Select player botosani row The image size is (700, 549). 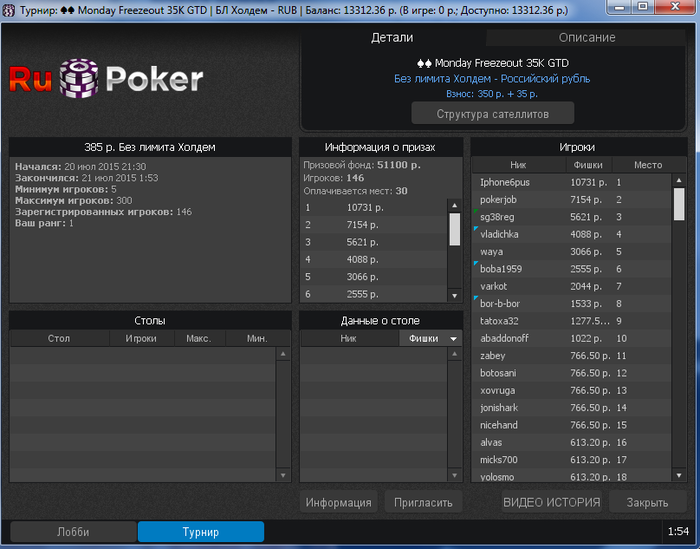571,373
